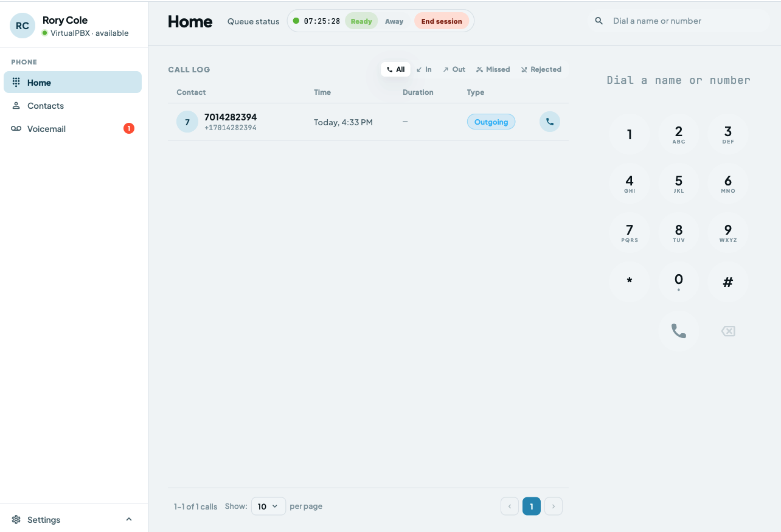Tap the star key on the dialpad
Image resolution: width=781 pixels, height=532 pixels.
pos(630,282)
